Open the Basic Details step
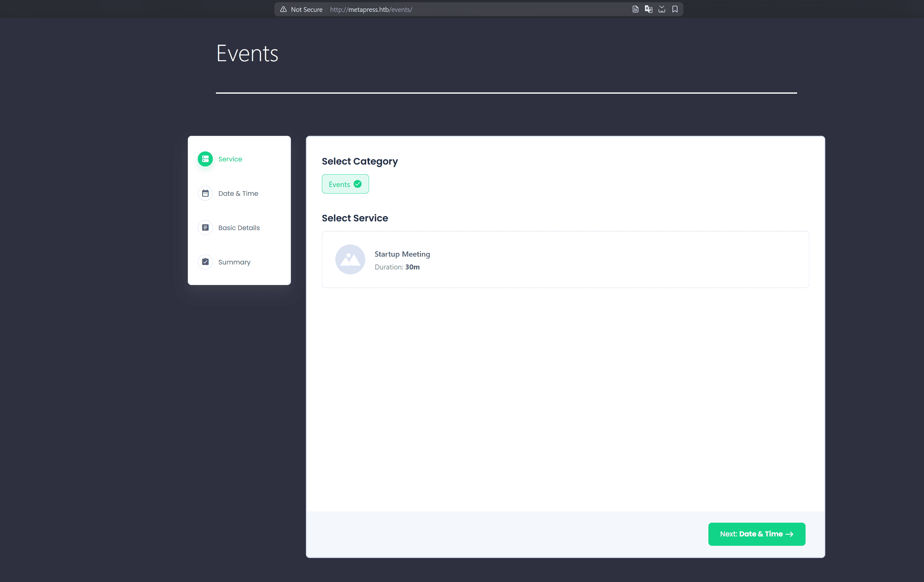 (239, 227)
